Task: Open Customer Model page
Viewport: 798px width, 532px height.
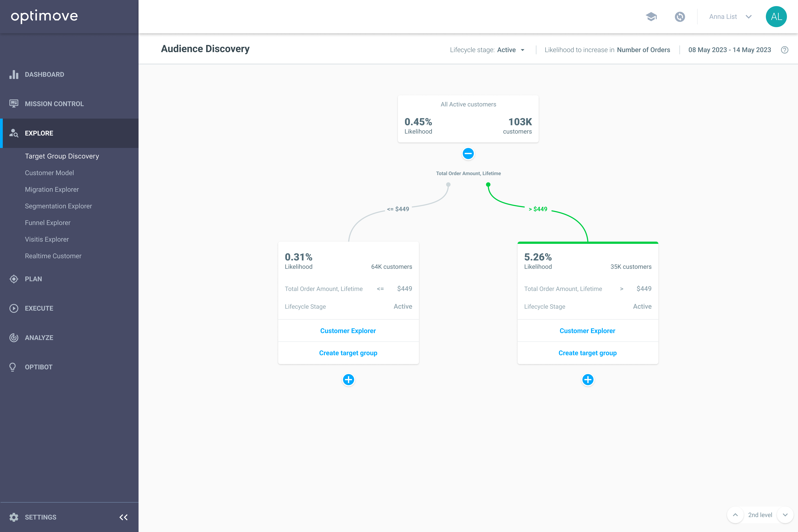Action: click(x=50, y=173)
